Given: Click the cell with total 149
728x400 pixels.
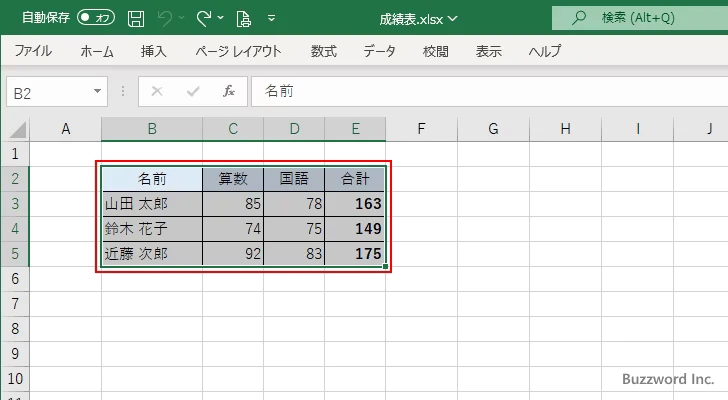Looking at the screenshot, I should (x=355, y=229).
